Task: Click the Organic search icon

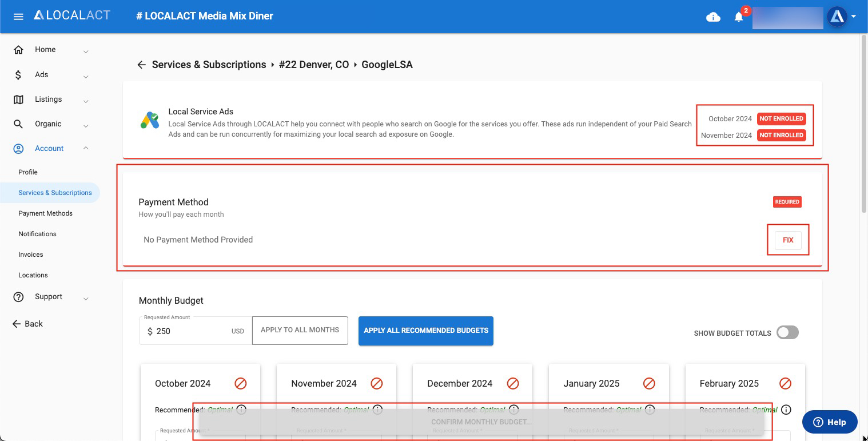Action: [x=18, y=124]
